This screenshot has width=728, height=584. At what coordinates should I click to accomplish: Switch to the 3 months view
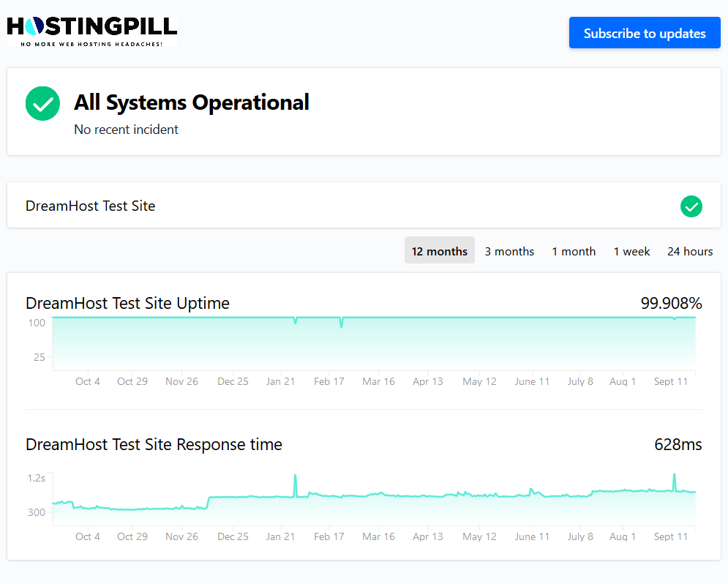tap(509, 251)
